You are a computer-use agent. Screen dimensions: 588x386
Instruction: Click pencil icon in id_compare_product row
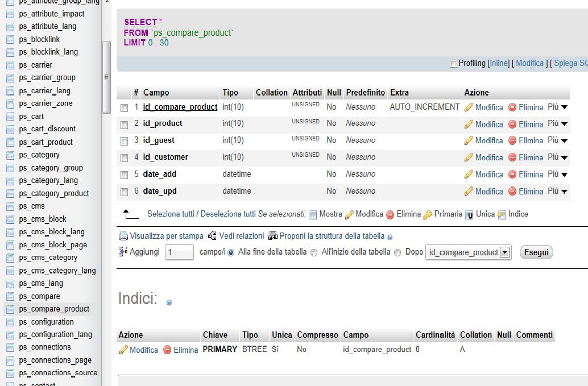(469, 107)
